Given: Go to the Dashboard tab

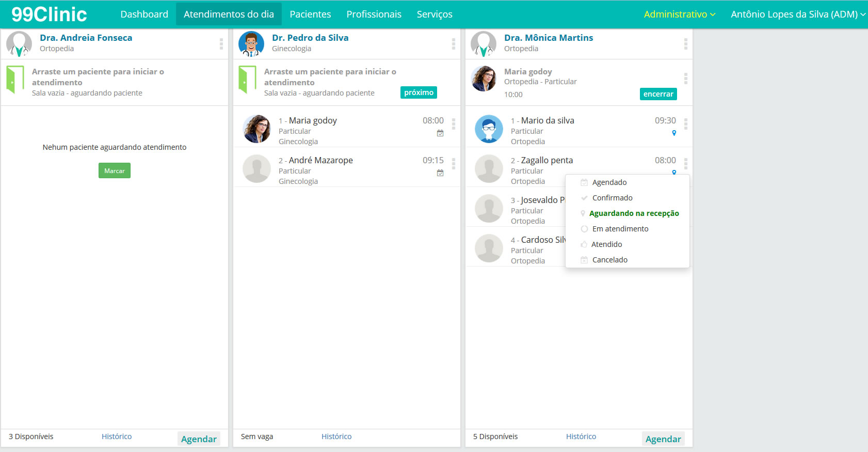Looking at the screenshot, I should pos(144,14).
